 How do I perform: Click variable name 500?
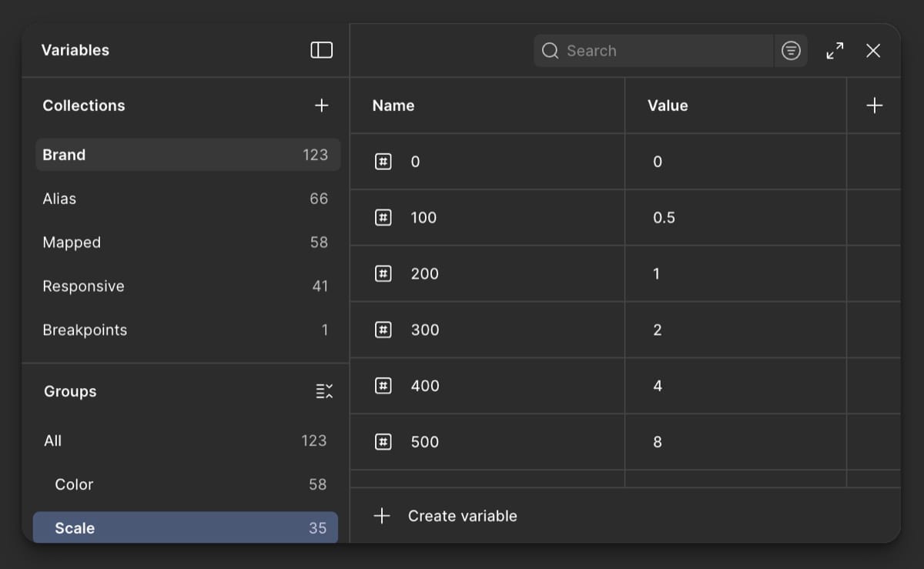point(425,442)
